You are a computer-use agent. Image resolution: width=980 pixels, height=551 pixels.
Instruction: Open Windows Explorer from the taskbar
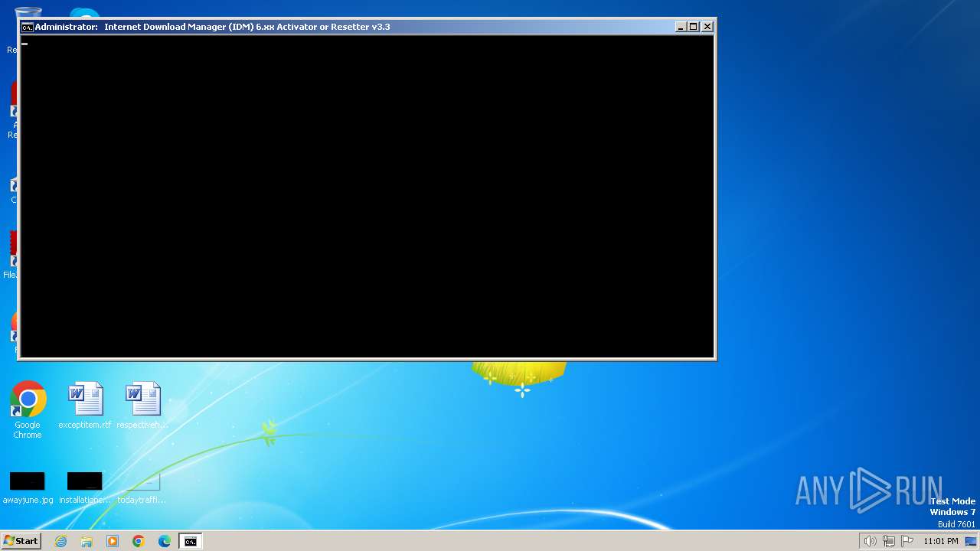click(x=87, y=541)
